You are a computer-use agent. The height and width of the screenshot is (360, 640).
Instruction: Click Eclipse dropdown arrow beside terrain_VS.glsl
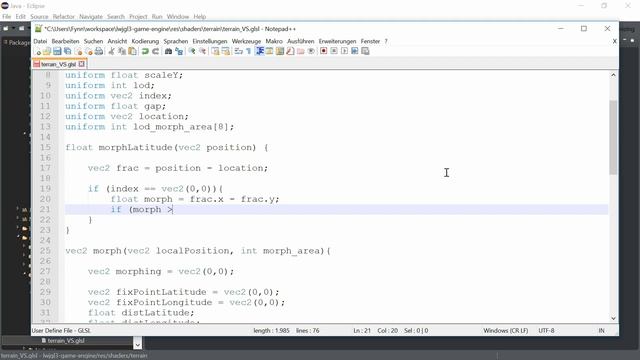pos(138,344)
